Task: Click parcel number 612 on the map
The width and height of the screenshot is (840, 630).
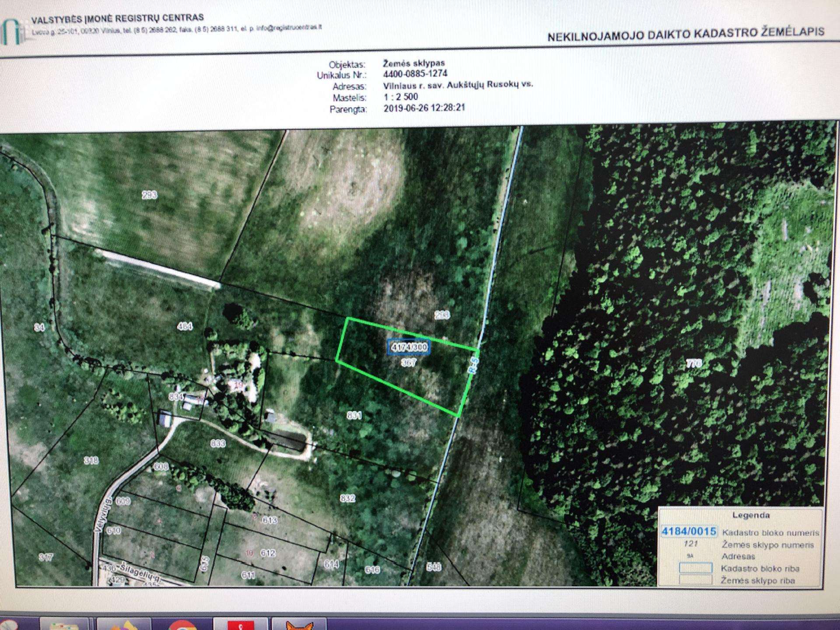Action: point(268,553)
